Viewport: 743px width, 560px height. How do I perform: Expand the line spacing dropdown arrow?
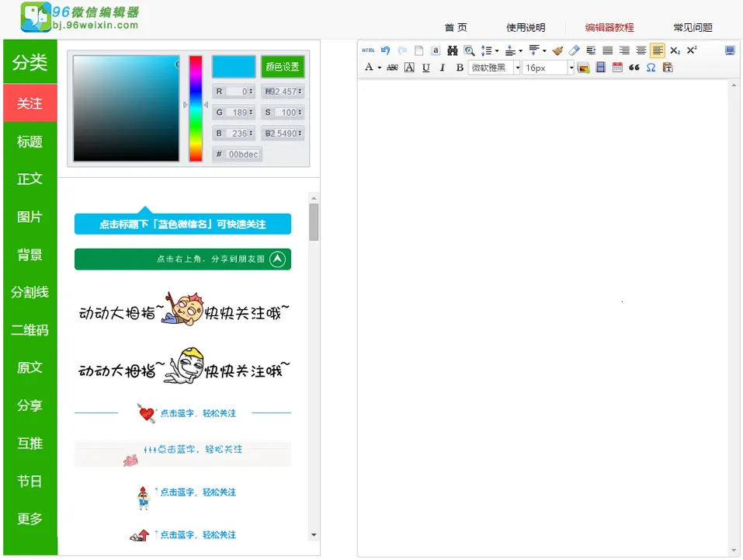click(496, 50)
